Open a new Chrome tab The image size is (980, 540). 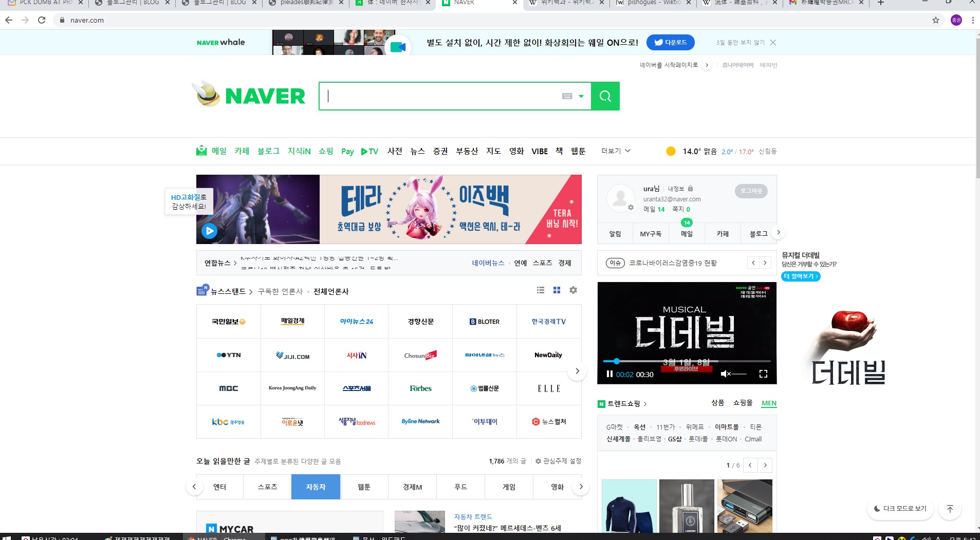880,3
